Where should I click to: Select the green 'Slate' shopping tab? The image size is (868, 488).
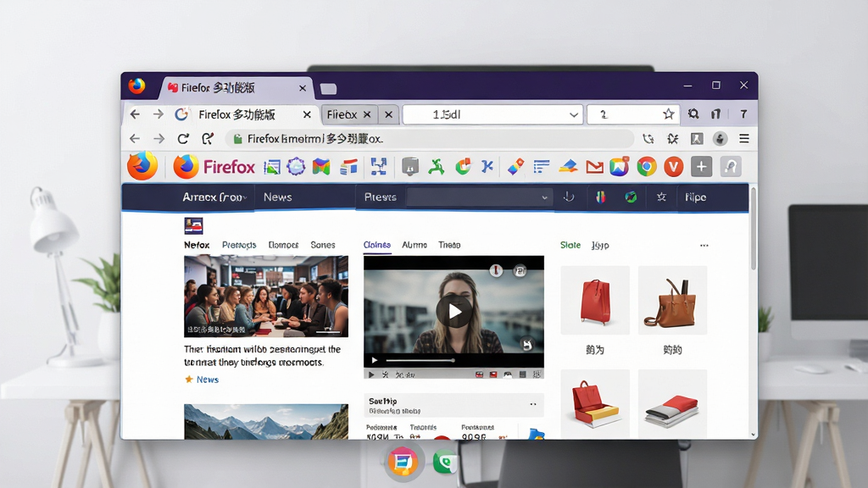click(570, 245)
